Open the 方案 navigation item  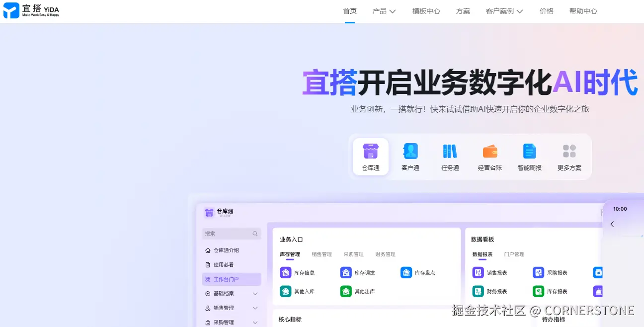coord(463,11)
